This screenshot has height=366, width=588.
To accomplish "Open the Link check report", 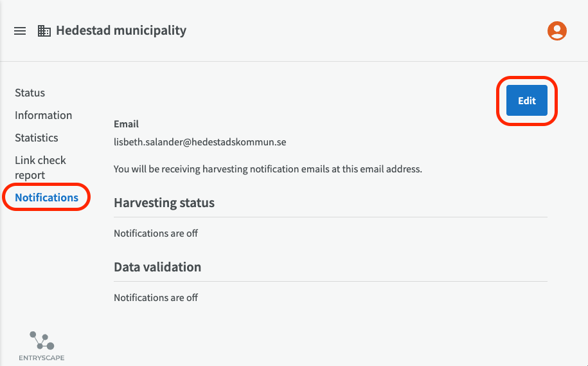I will (x=40, y=167).
